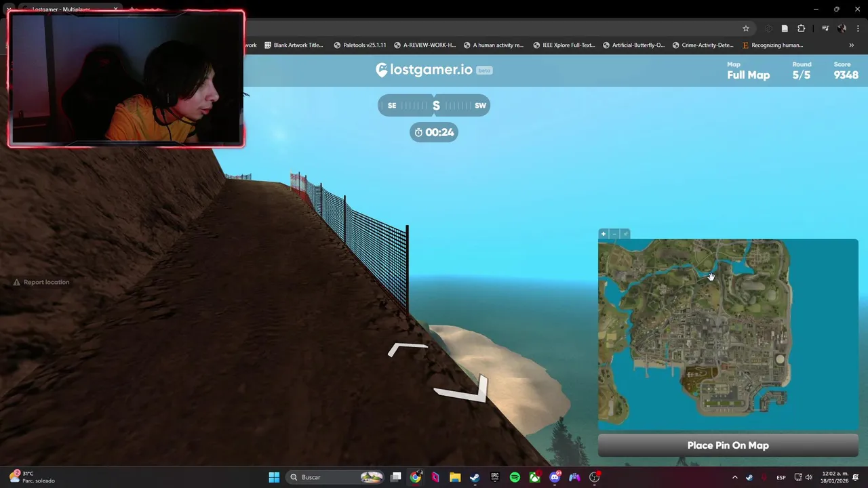Open Chrome from the taskbar
Screen dimensions: 868x488
pos(416,477)
